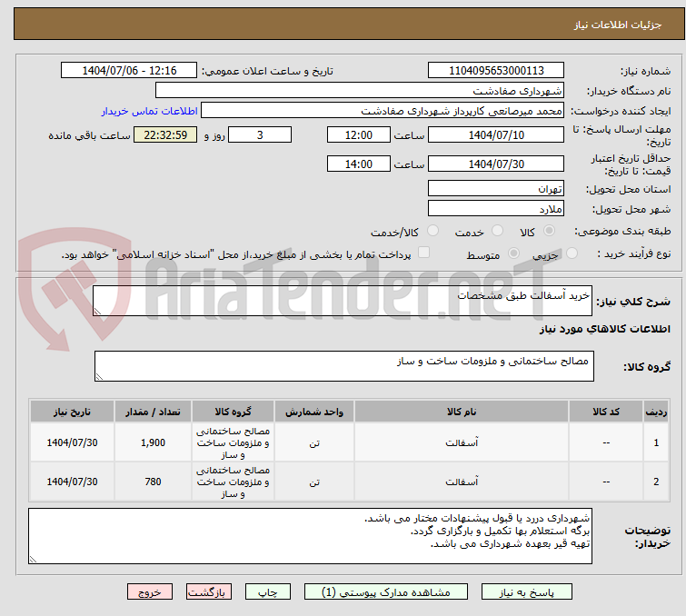
Task: Click the واحد شمارش column header
Action: (x=314, y=412)
